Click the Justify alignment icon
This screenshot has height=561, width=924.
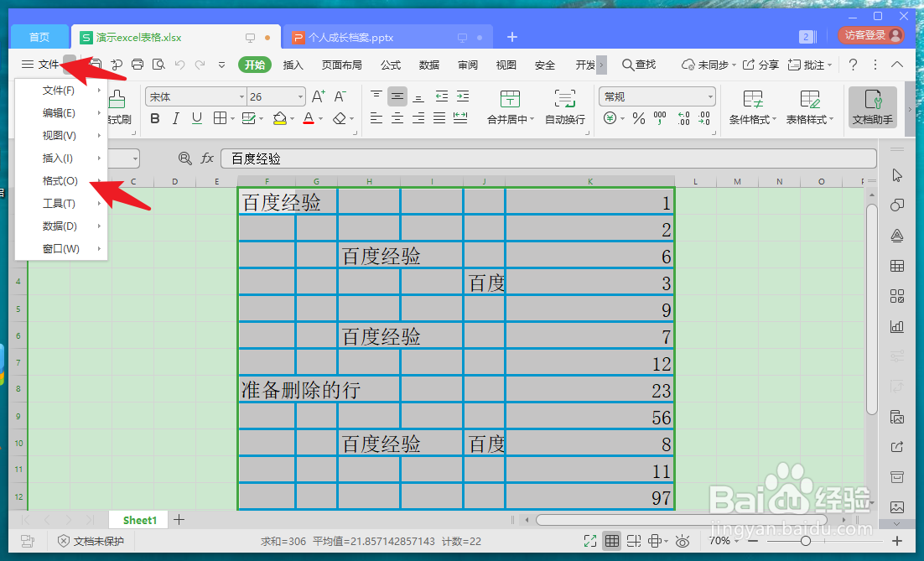click(x=439, y=118)
